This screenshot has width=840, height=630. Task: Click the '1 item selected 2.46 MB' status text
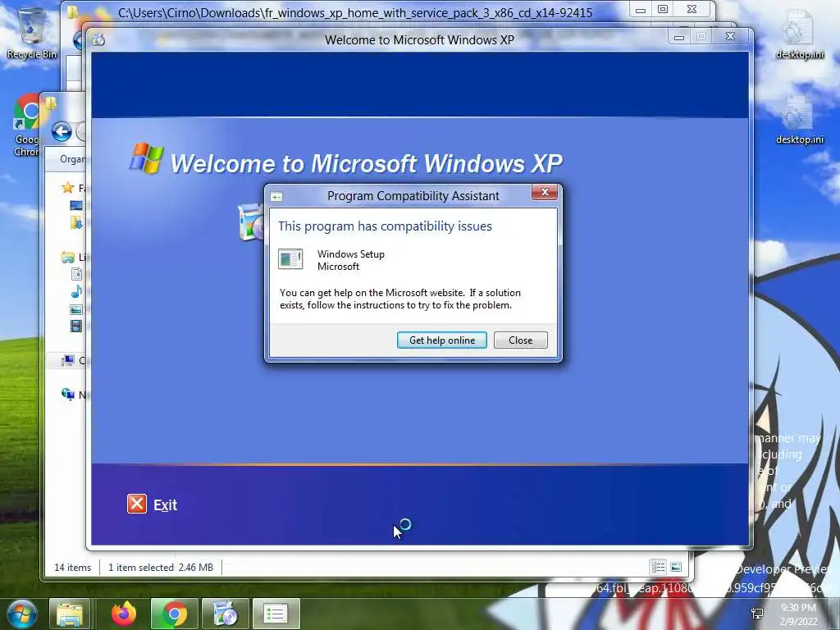point(161,568)
